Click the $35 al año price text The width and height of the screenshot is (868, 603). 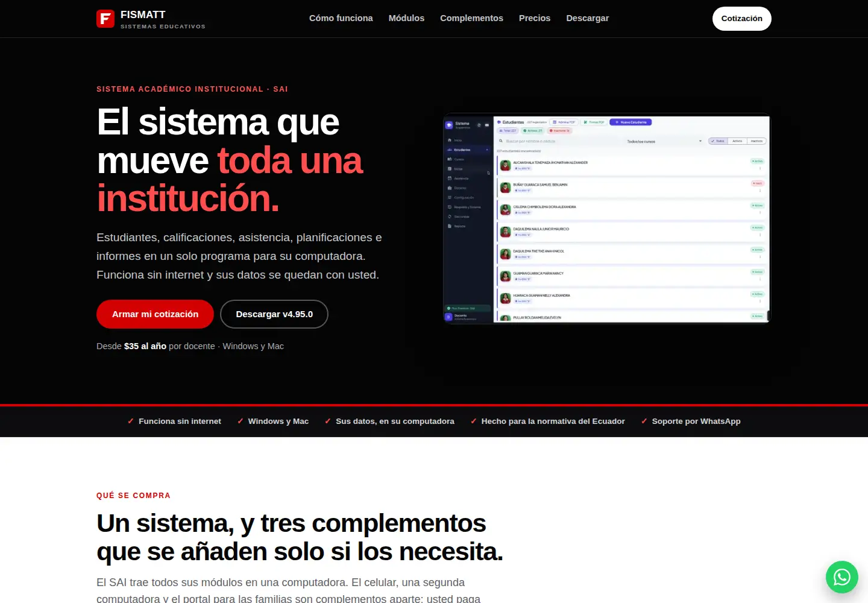145,346
